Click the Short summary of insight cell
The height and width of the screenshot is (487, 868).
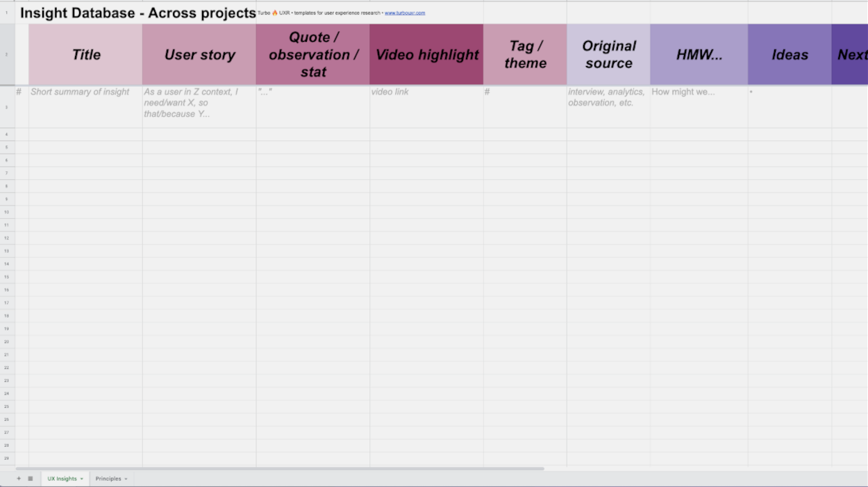(85, 104)
